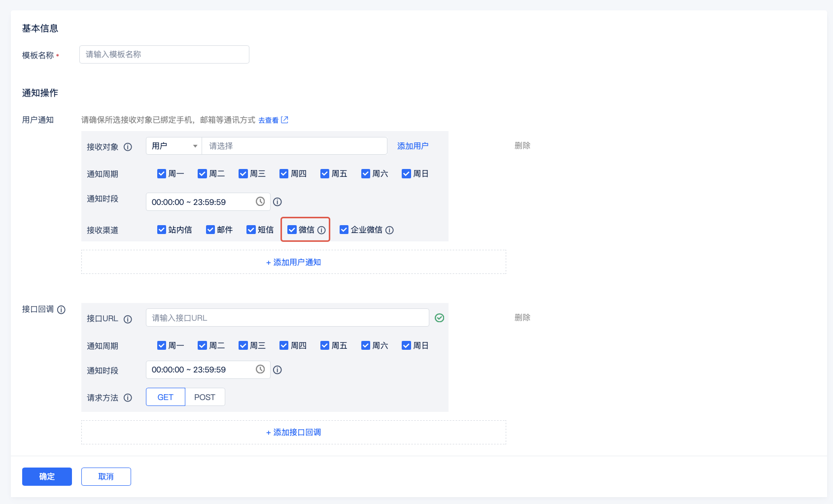
Task: Select POST request method
Action: (205, 397)
